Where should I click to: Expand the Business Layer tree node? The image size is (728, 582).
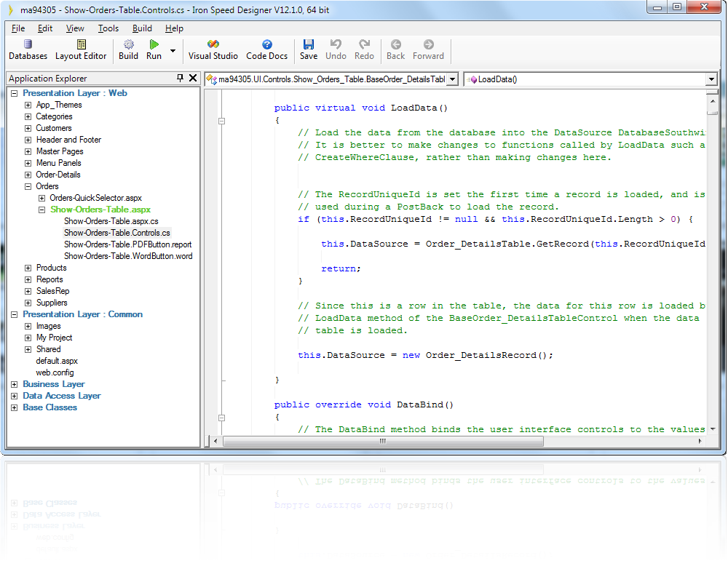tap(13, 383)
